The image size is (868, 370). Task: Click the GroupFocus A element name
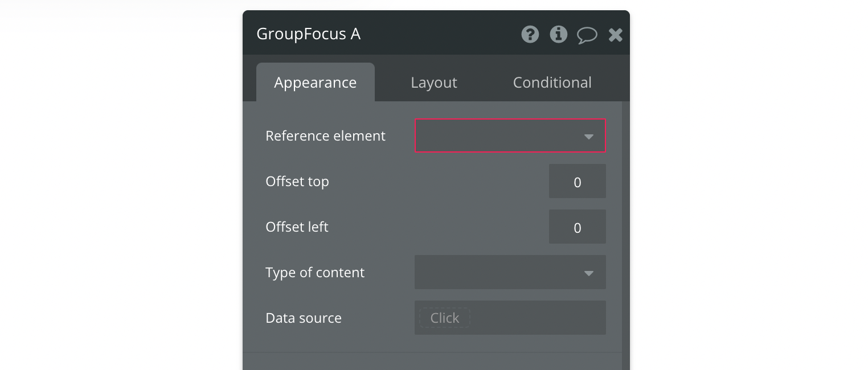click(x=309, y=34)
